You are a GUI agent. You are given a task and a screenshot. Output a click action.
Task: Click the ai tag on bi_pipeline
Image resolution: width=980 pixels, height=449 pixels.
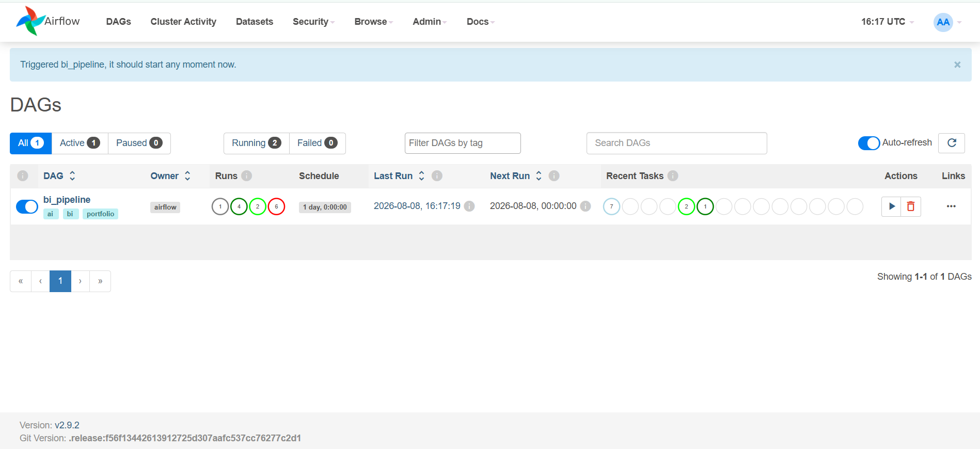(51, 214)
